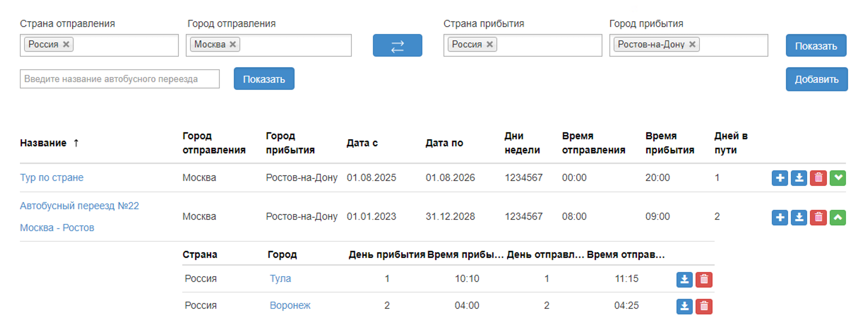This screenshot has height=336, width=868.
Task: Swap departure and arrival cities button
Action: pos(397,46)
